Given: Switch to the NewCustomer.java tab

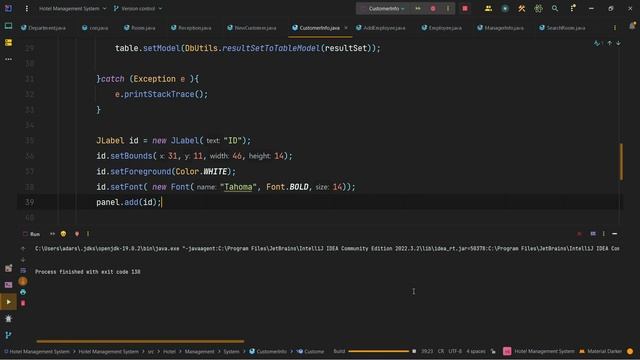Looking at the screenshot, I should [252, 28].
